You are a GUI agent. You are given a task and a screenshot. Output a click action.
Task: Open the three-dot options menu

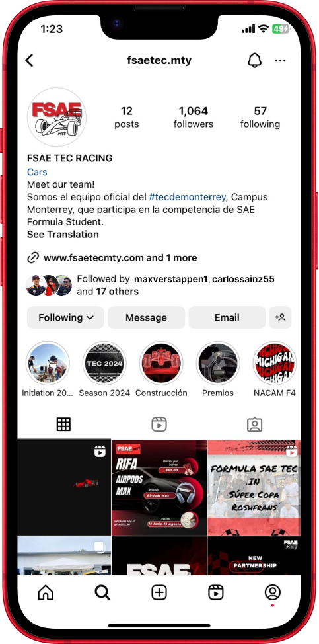(281, 61)
